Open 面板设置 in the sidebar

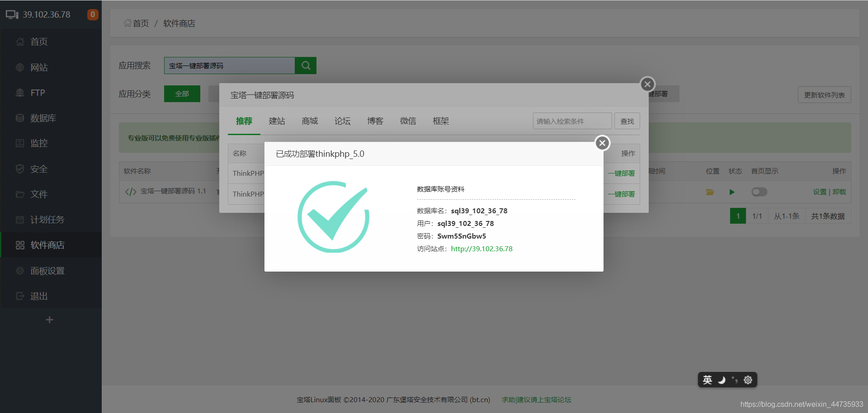[51, 271]
